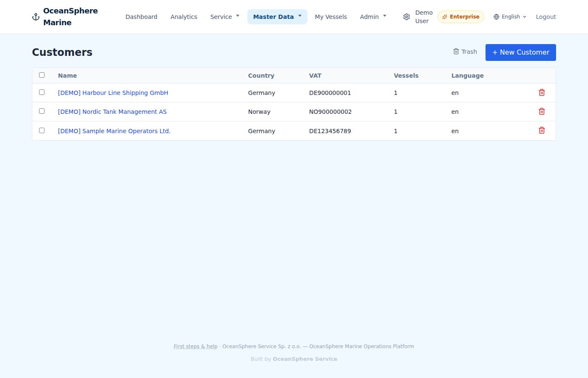Click the Vessels column header
Image resolution: width=588 pixels, height=378 pixels.
tap(406, 76)
